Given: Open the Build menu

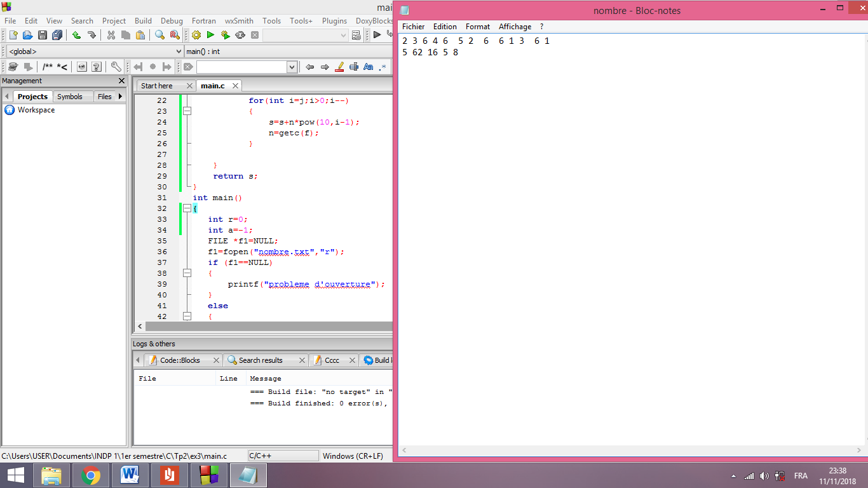Looking at the screenshot, I should pos(143,21).
